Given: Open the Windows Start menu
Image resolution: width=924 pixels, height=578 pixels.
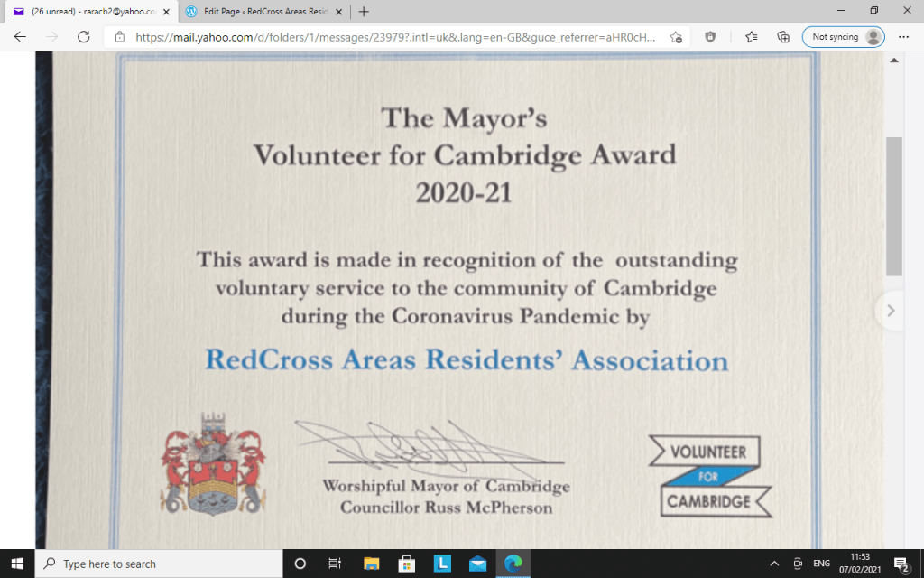Looking at the screenshot, I should (x=17, y=564).
